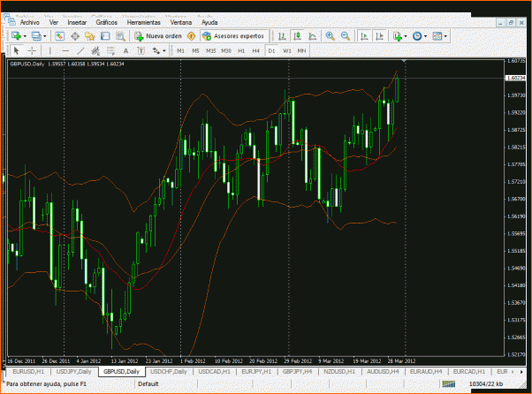The image size is (532, 394).
Task: Select the Fibonacci retracement tool
Action: click(x=110, y=51)
